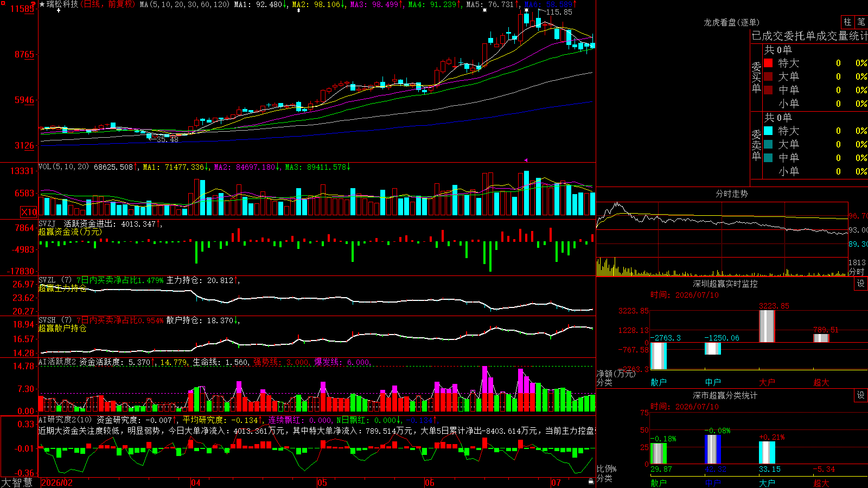Click the 强势线: 3.000 label
This screenshot has width=868, height=488.
(281, 362)
